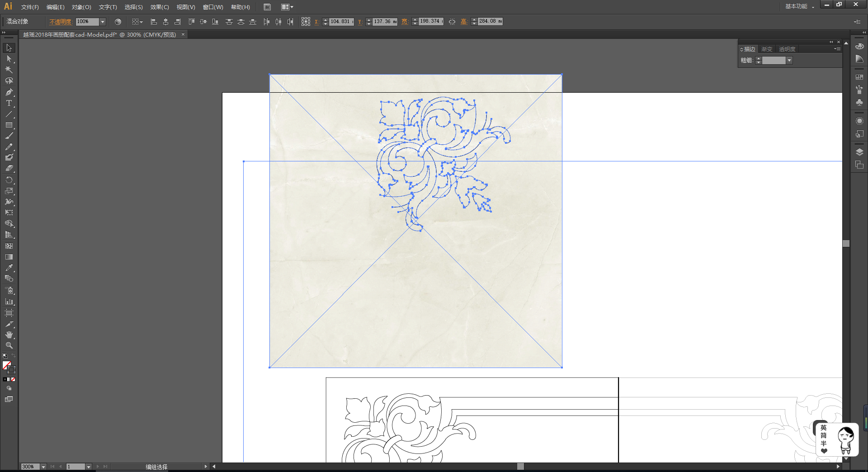Select the Hand tool
The image size is (868, 472).
point(9,335)
